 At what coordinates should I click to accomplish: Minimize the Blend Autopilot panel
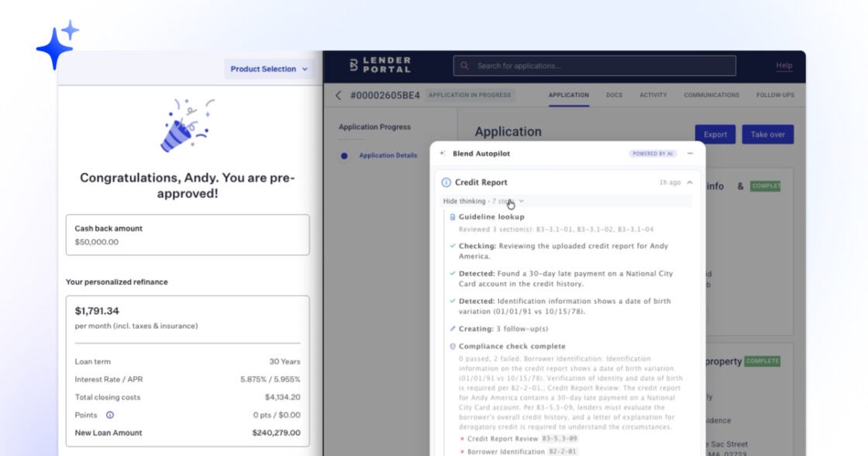pos(691,154)
